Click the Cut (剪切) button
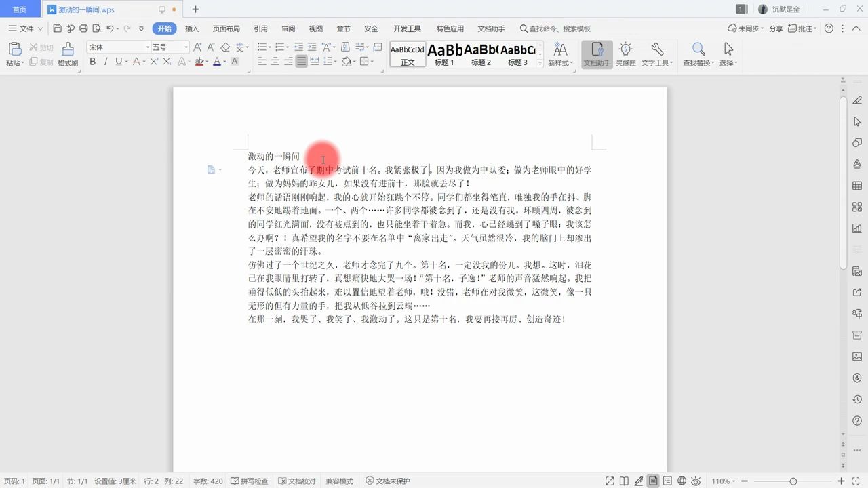The width and height of the screenshot is (868, 488). pos(41,47)
